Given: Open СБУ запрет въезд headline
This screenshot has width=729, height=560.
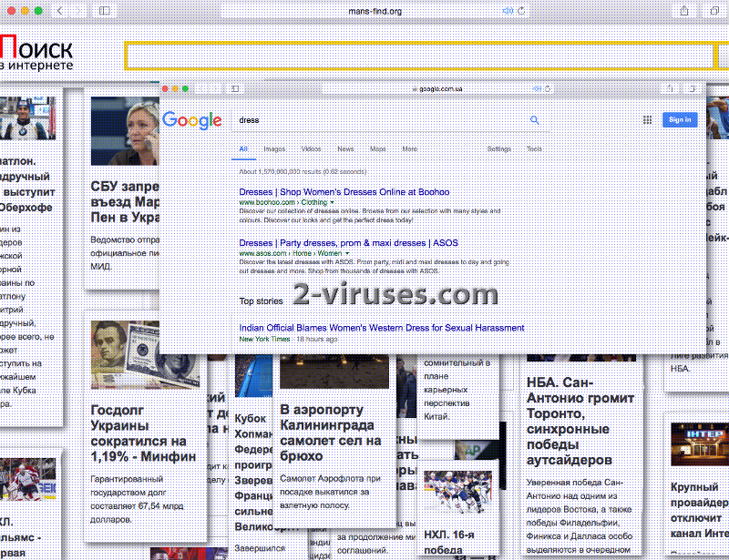Looking at the screenshot, I should point(125,202).
